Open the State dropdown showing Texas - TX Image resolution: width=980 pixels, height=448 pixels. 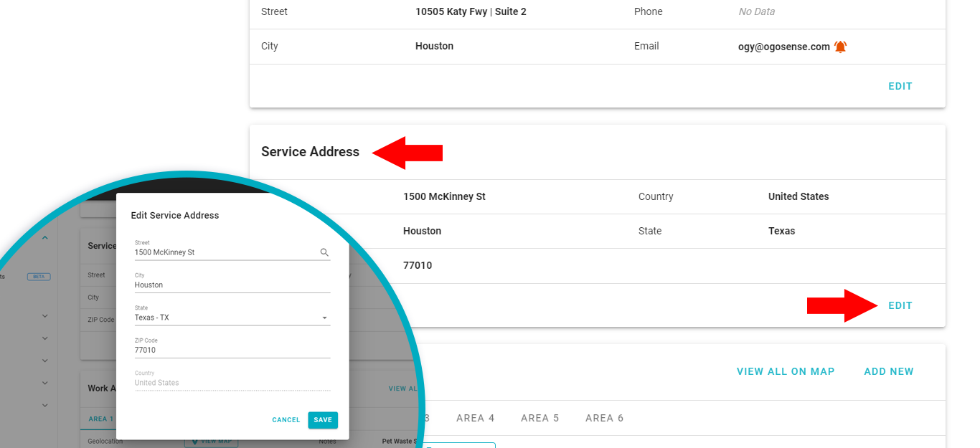coord(232,318)
